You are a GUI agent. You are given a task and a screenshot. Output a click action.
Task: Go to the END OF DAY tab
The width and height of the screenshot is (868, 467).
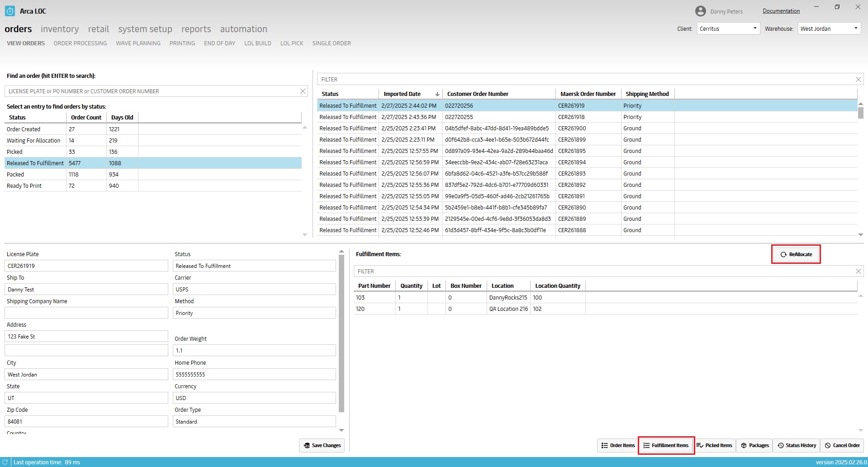(x=219, y=43)
